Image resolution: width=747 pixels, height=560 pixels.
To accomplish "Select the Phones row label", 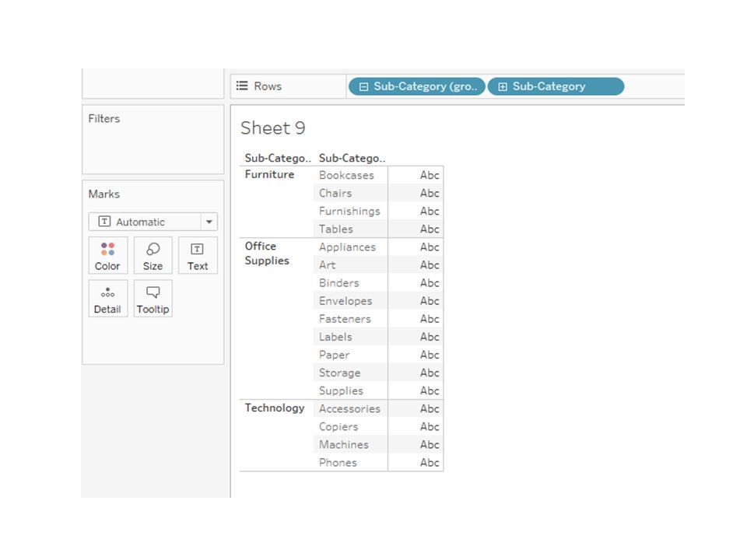I will click(338, 463).
